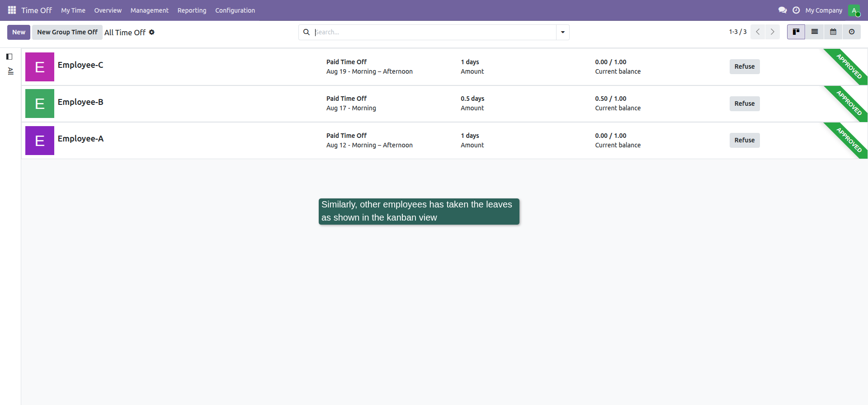This screenshot has height=405, width=868.
Task: Open the My Time menu
Action: tap(73, 10)
